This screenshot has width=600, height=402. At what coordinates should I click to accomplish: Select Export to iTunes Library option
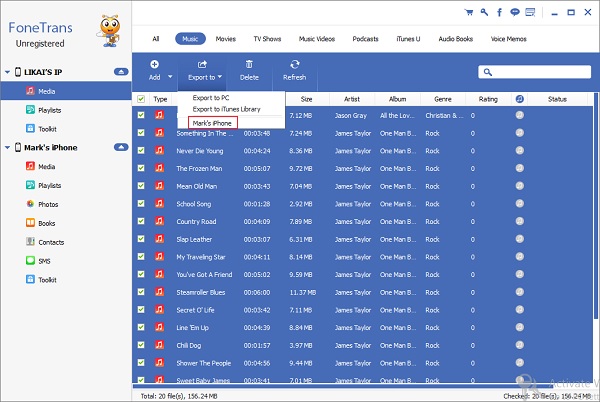pyautogui.click(x=231, y=109)
